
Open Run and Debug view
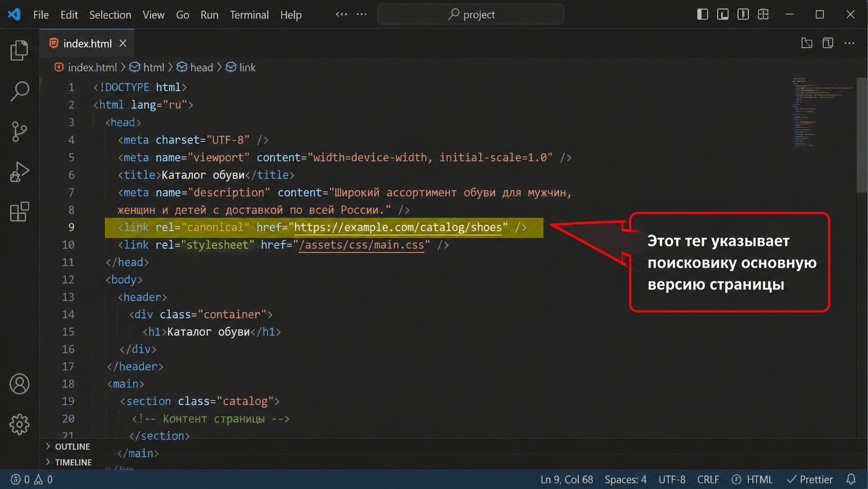pos(19,172)
